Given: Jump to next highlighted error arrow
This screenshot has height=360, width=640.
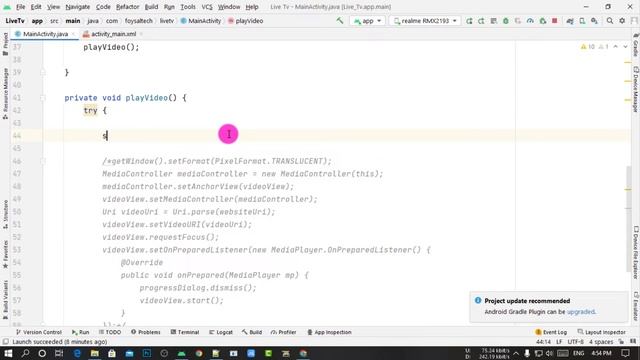Looking at the screenshot, I should tap(625, 47).
